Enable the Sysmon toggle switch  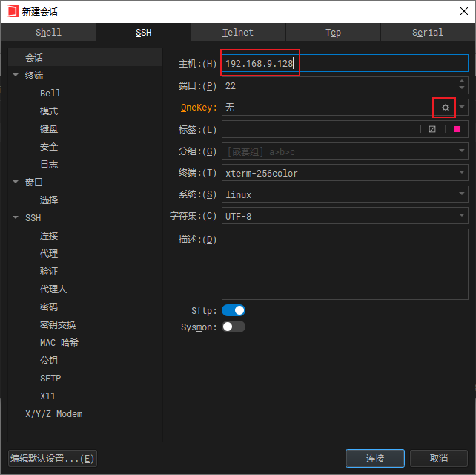coord(233,327)
